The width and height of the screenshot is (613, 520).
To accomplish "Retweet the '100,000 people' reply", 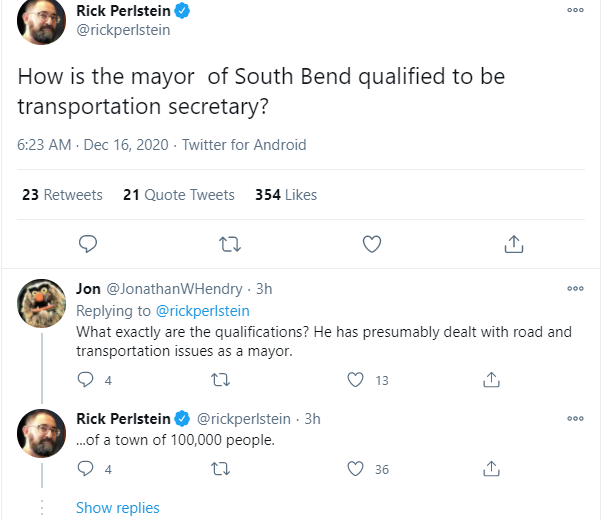I will coord(221,468).
